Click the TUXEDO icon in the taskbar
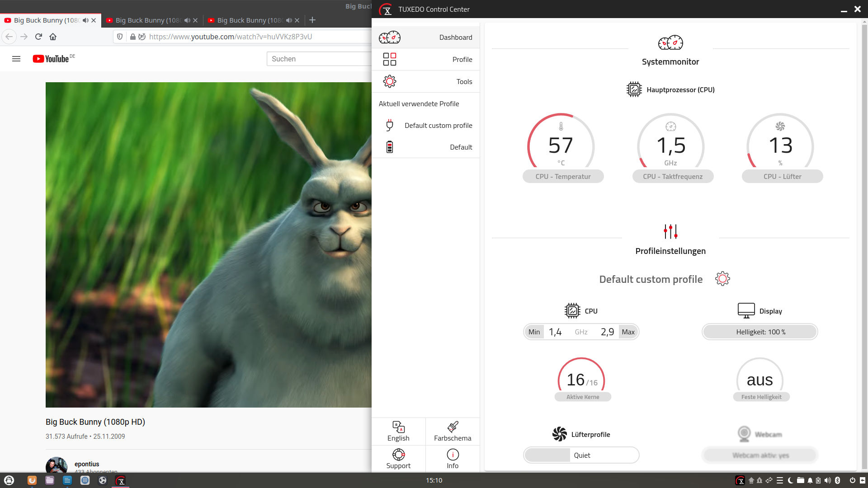868x488 pixels. click(x=120, y=481)
